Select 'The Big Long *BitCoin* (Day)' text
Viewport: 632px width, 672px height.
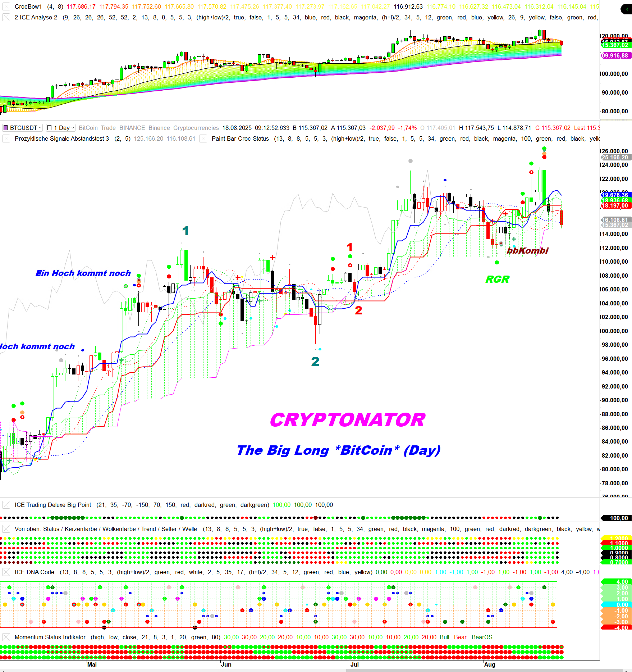pyautogui.click(x=338, y=450)
